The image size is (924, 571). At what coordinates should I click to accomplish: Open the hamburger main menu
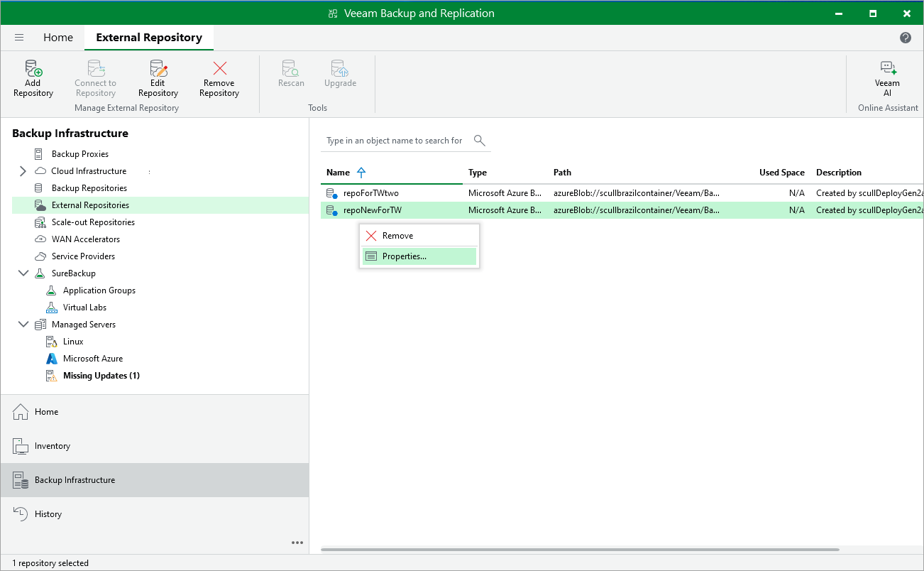coord(19,38)
